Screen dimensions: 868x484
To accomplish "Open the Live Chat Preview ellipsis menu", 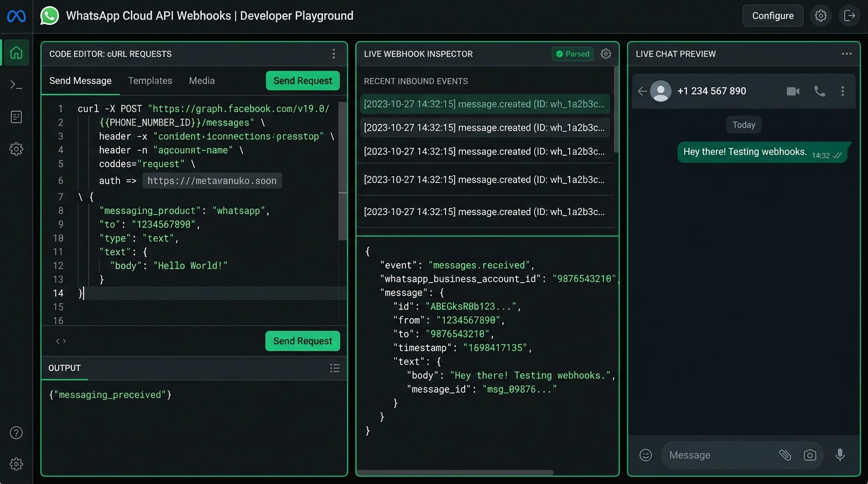I will point(847,54).
